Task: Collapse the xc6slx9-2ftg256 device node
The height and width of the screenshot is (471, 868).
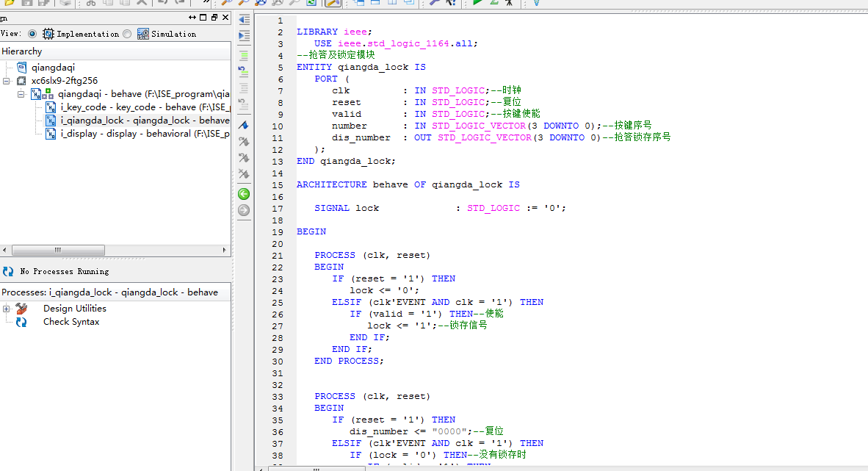Action: (7, 81)
